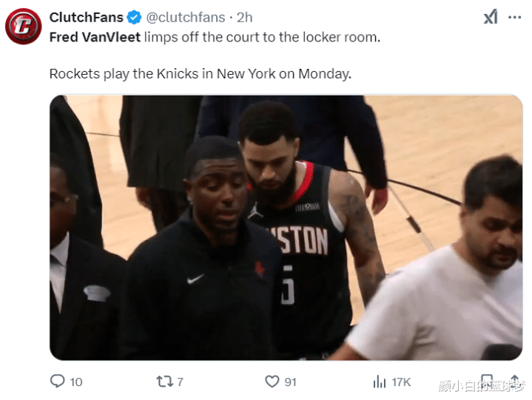Open the ClutchFans display name link
The height and width of the screenshot is (400, 532).
click(86, 17)
